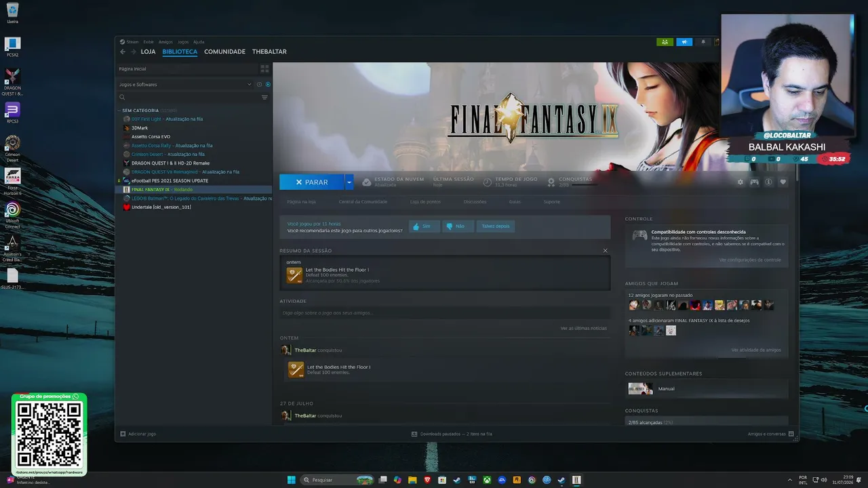
Task: Click the activity post input field
Action: click(x=445, y=313)
